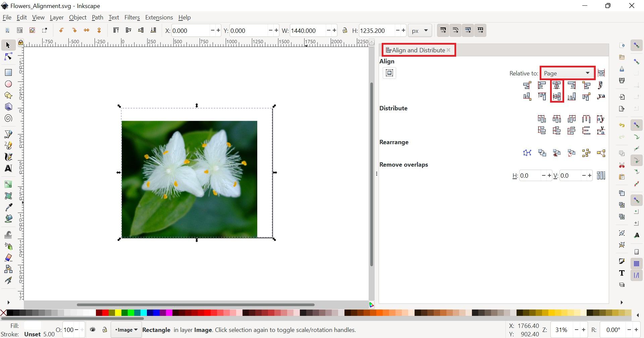Select the Dropper tool

point(8,207)
